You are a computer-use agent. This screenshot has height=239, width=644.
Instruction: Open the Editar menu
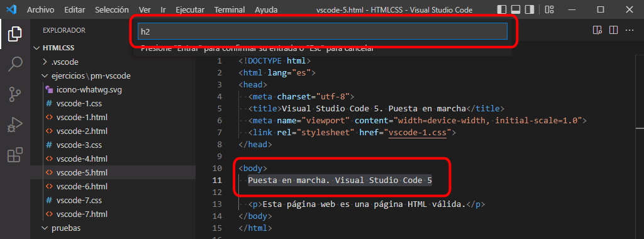coord(75,9)
